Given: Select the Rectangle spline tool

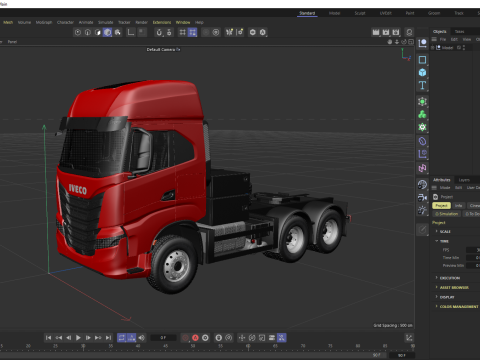Looking at the screenshot, I should (422, 60).
